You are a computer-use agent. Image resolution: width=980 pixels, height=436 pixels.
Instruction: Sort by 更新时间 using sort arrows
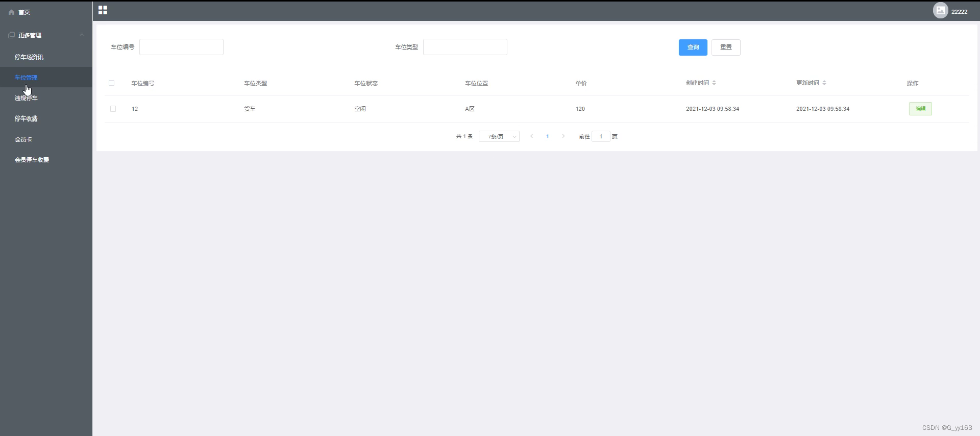click(824, 83)
